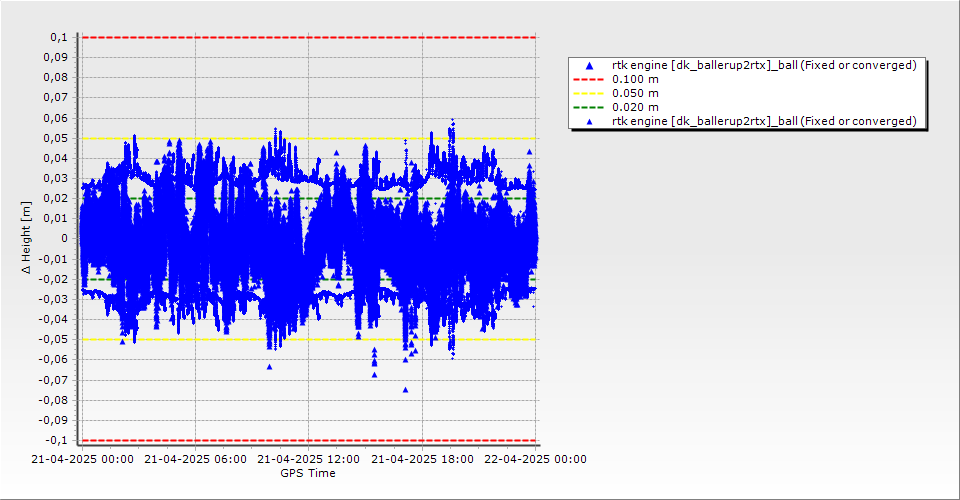Screen dimensions: 960x500
Task: Select the red dashed legend line swatch
Action: coord(589,80)
